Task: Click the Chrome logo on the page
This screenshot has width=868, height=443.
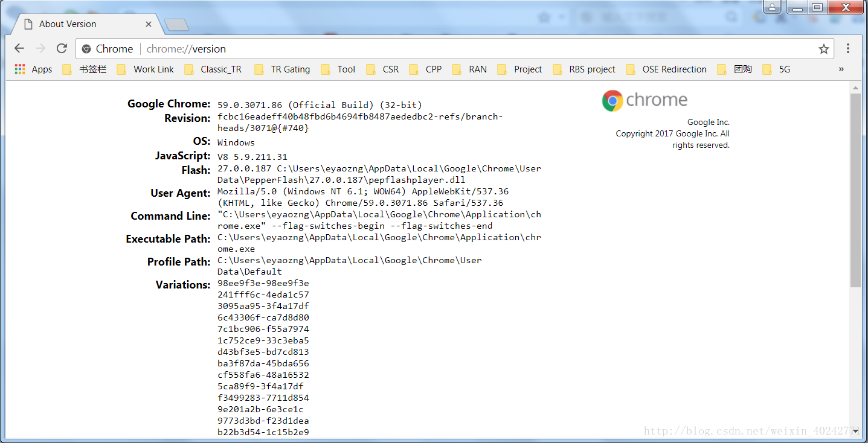Action: pos(645,100)
